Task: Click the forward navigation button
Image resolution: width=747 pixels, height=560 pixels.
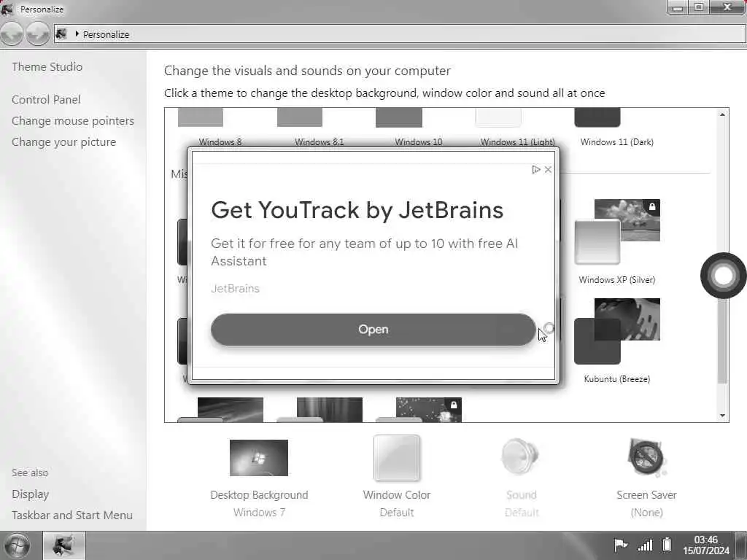Action: [38, 34]
